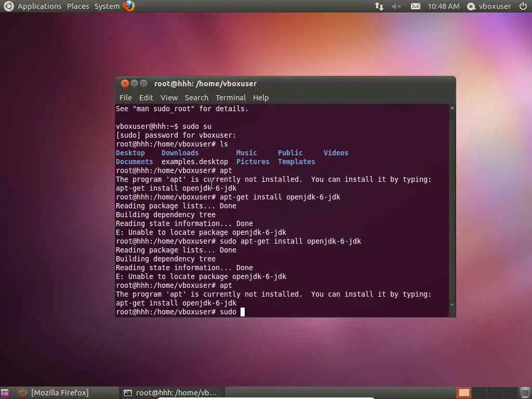Open terminal Search menu
The image size is (532, 399).
[196, 98]
